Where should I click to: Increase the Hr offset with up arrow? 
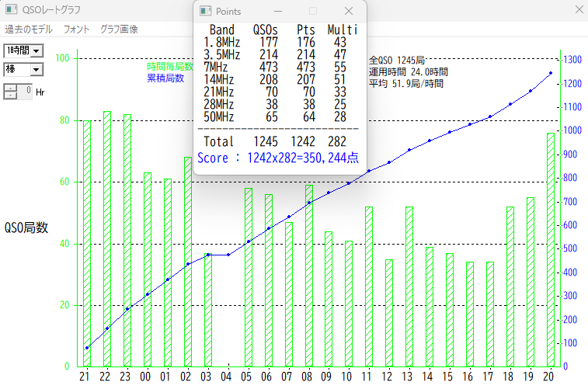pos(10,87)
